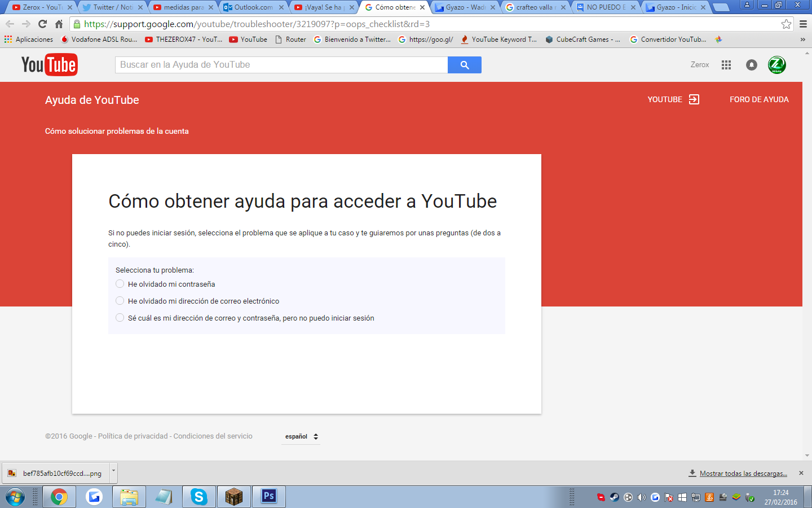
Task: Close the "Cómo obtener" tab
Action: pyautogui.click(x=422, y=7)
